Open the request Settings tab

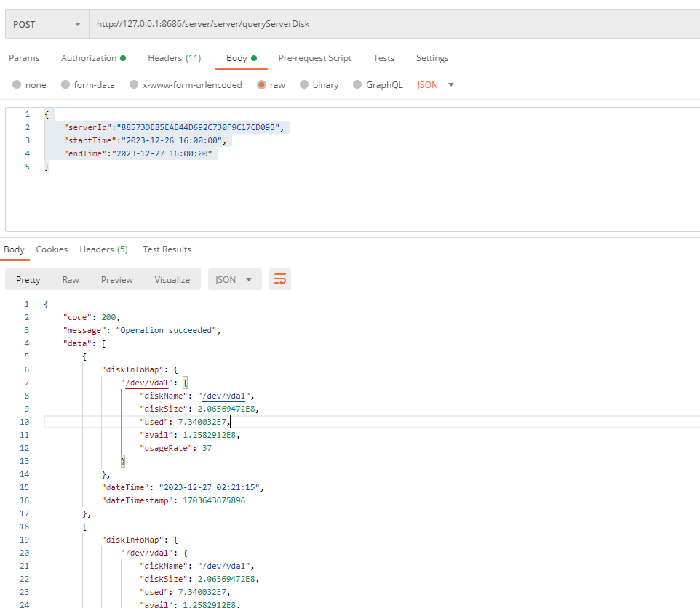(432, 58)
